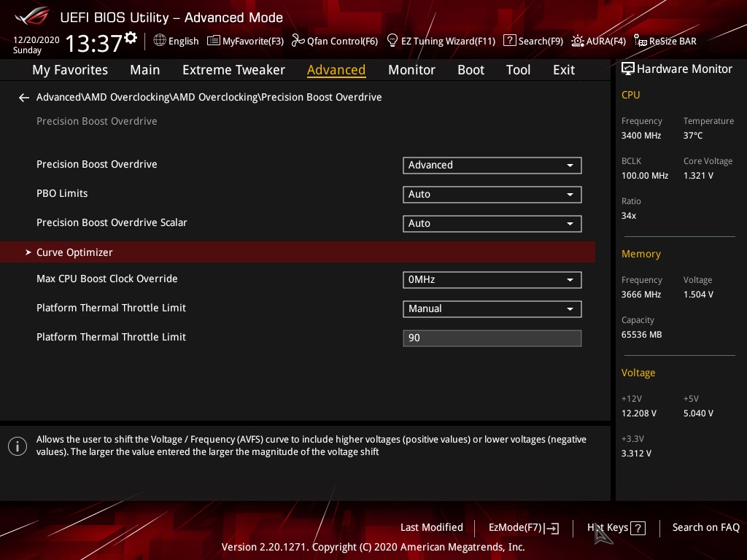The image size is (747, 560).
Task: Click the CPU frequency 3400 MHz value
Action: point(641,136)
